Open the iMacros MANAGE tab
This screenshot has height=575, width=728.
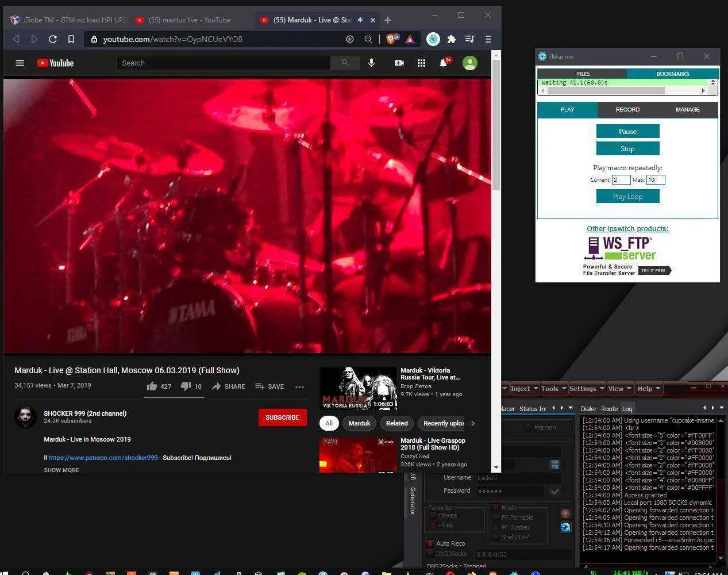687,109
